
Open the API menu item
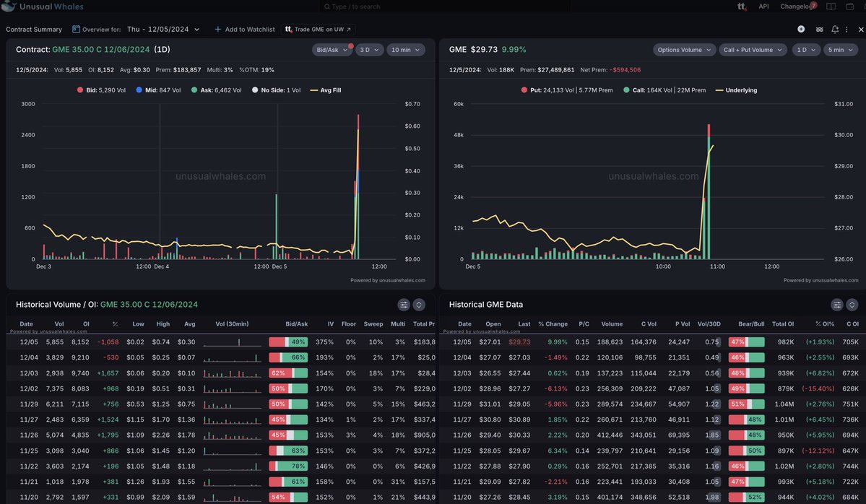[x=763, y=6]
